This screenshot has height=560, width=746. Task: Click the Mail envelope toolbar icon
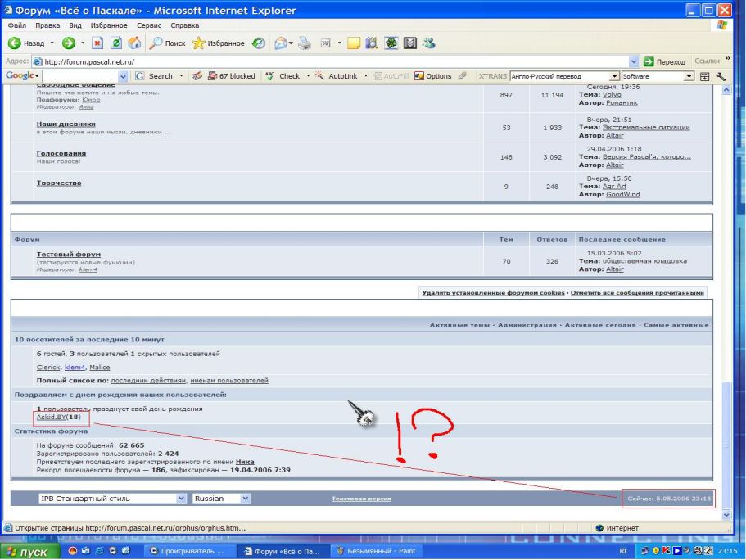[277, 43]
